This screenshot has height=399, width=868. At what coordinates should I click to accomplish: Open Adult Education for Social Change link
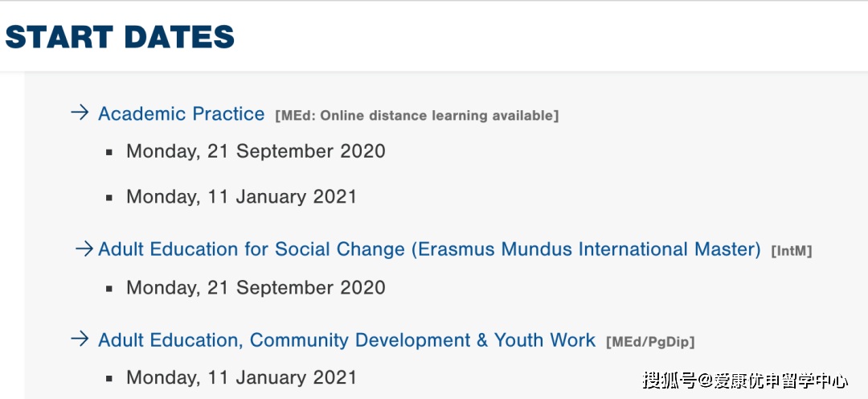click(429, 249)
